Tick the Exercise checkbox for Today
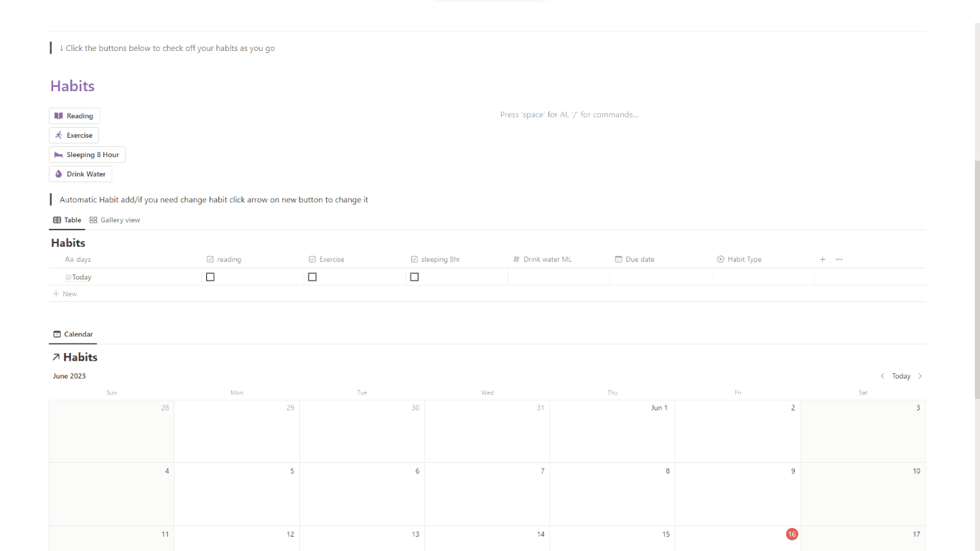This screenshot has width=980, height=551. tap(312, 277)
